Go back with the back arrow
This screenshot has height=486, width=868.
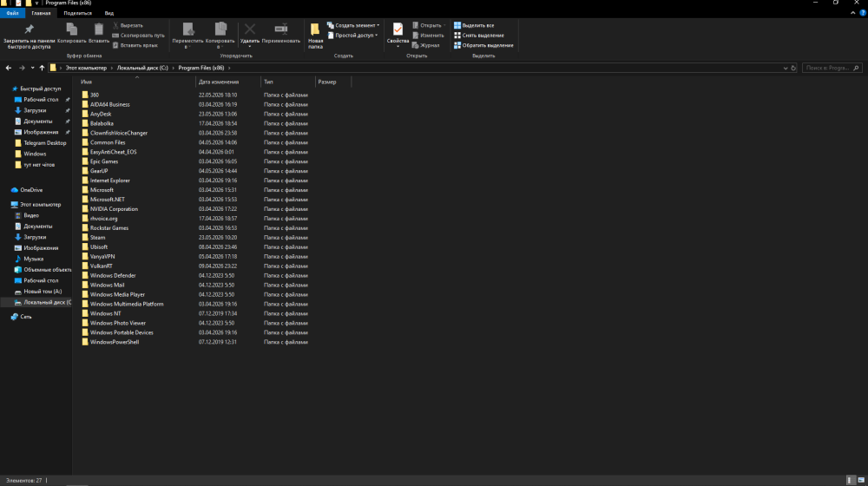click(9, 68)
